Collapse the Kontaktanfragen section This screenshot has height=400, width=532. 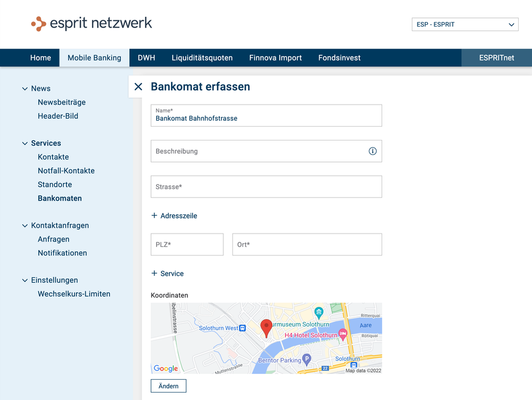[x=25, y=226]
